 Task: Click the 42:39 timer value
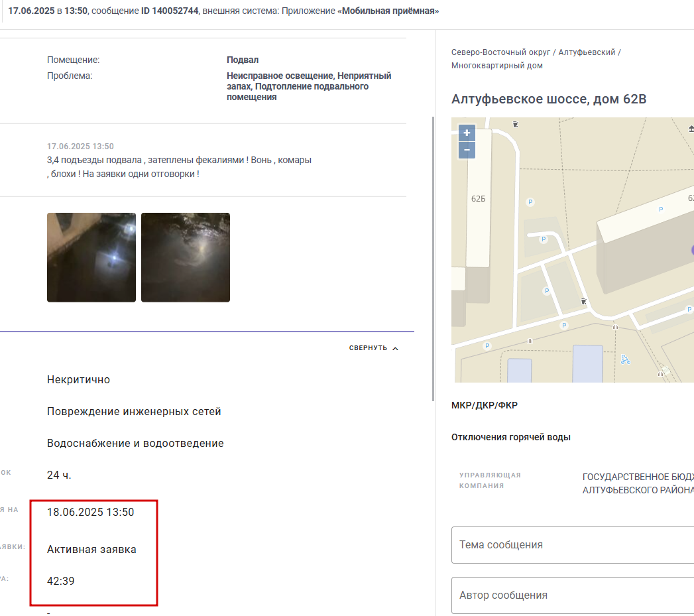click(60, 581)
